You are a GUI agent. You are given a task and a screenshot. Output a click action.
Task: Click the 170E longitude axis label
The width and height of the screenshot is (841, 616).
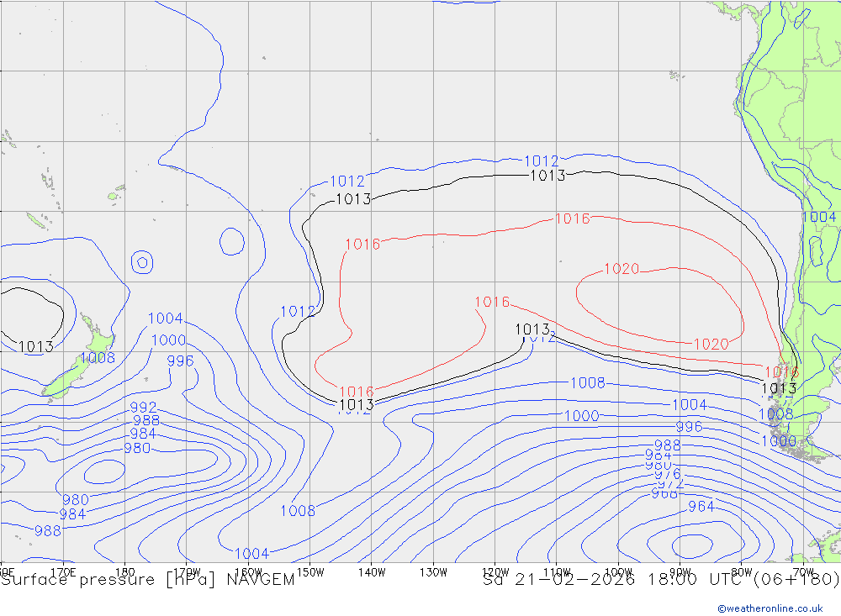63,572
